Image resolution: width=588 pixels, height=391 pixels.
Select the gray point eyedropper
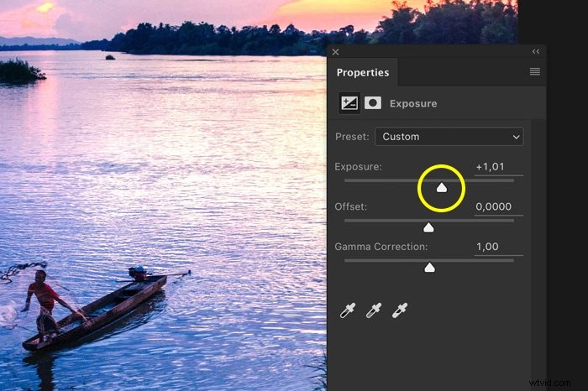(374, 310)
